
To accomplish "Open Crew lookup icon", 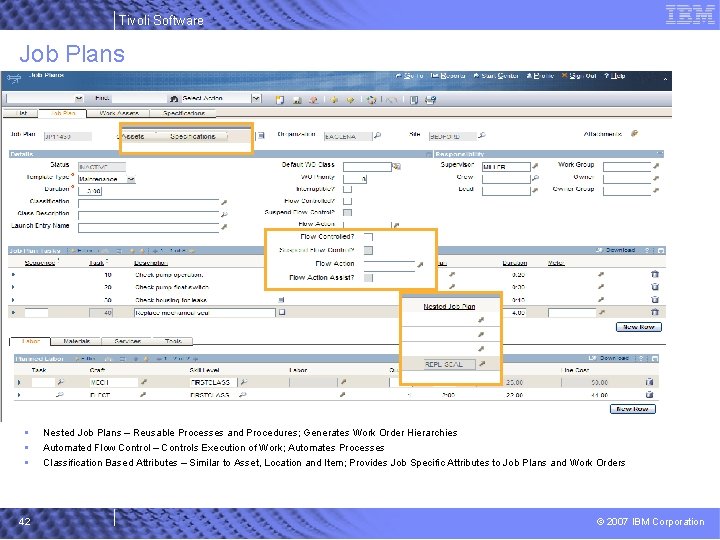I will point(535,178).
